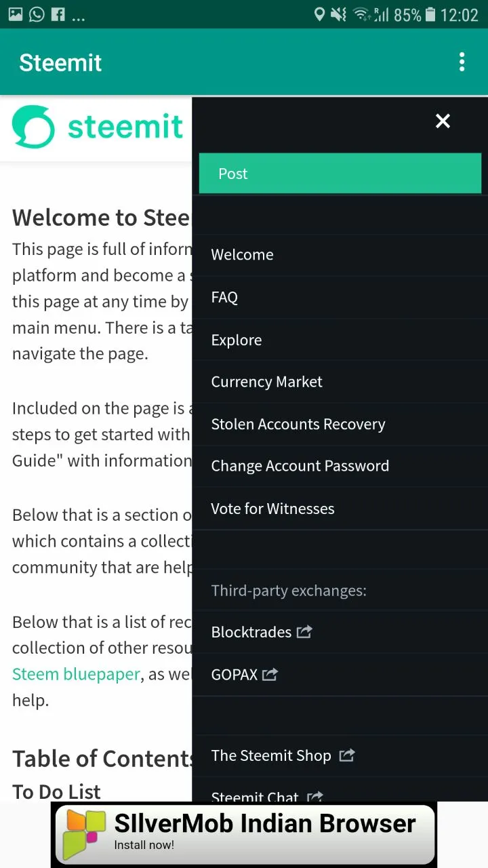Screen dimensions: 488x868
Task: Tap the WhatsApp notification icon in status bar
Action: (x=37, y=14)
